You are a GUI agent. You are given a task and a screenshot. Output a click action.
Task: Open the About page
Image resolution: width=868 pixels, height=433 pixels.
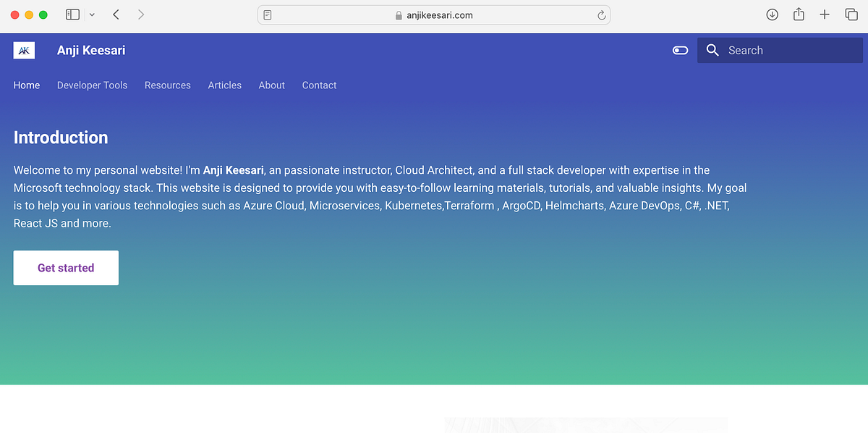271,85
